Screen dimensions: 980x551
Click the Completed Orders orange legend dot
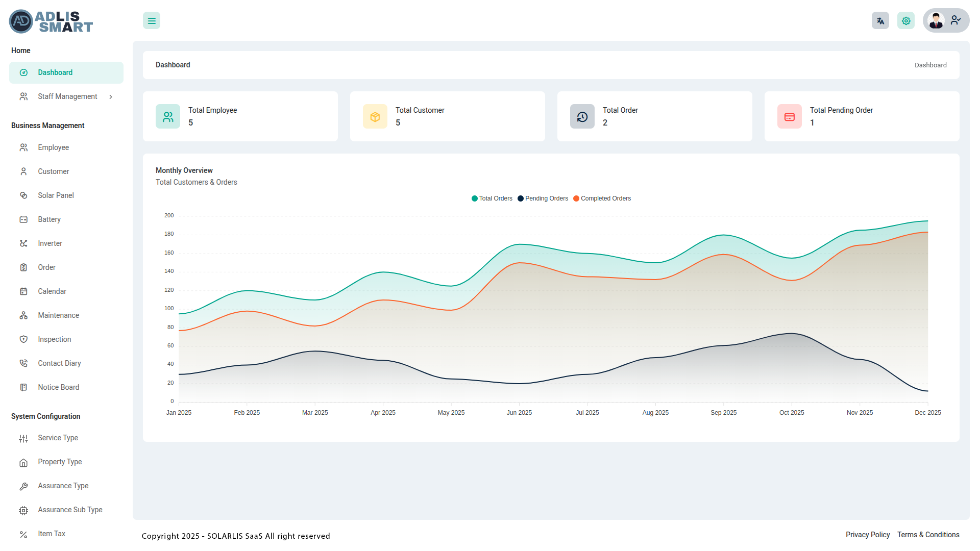pos(576,198)
